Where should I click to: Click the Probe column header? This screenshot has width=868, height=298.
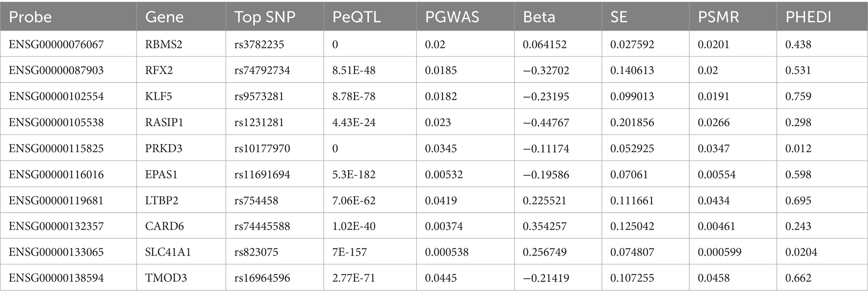[30, 17]
